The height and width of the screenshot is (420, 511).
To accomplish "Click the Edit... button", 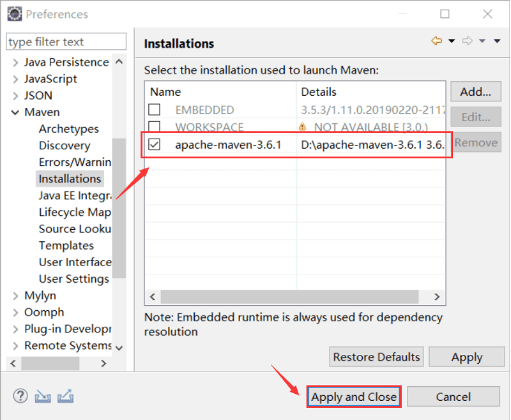I will point(476,117).
